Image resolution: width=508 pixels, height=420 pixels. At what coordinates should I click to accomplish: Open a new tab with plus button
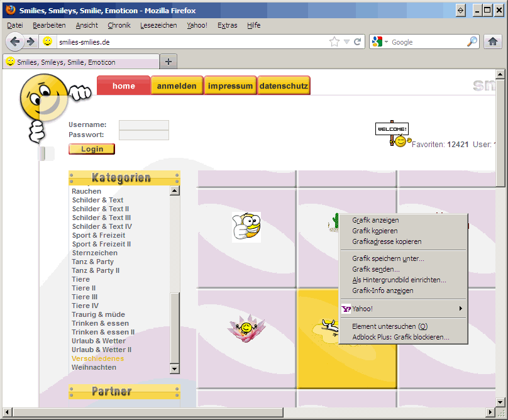(x=168, y=62)
